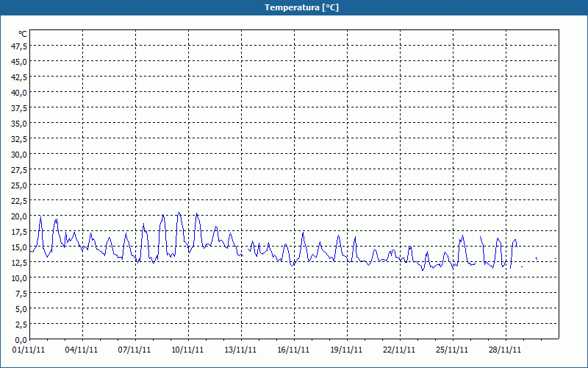Select the 45,0 y-axis label
Viewport: 588px width, 368px height.
(x=20, y=61)
